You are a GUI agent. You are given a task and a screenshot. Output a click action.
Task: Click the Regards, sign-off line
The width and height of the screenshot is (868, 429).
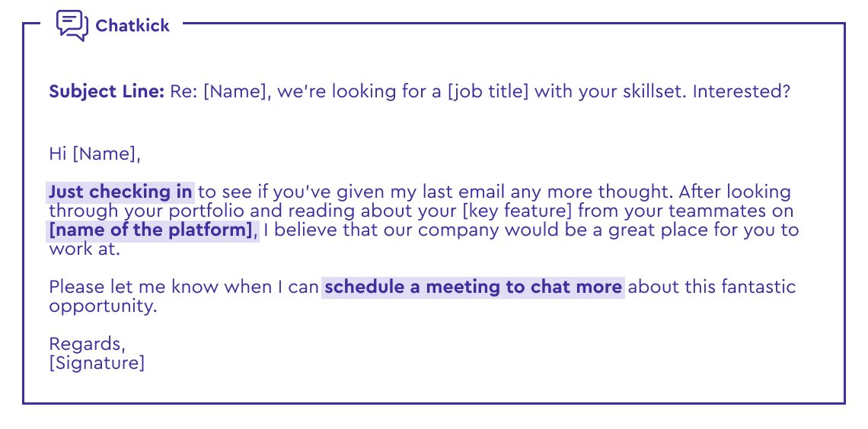(x=87, y=345)
